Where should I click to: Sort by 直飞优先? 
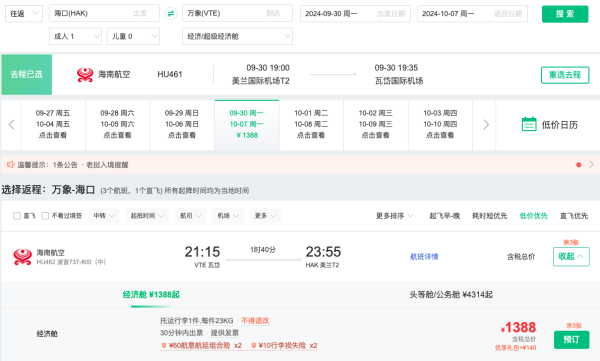point(574,216)
